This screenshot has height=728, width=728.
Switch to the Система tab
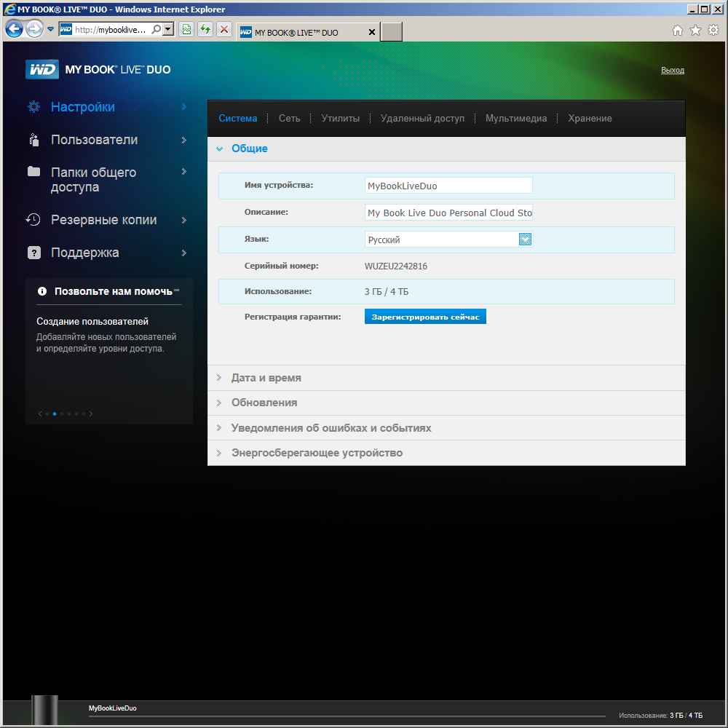pos(238,119)
